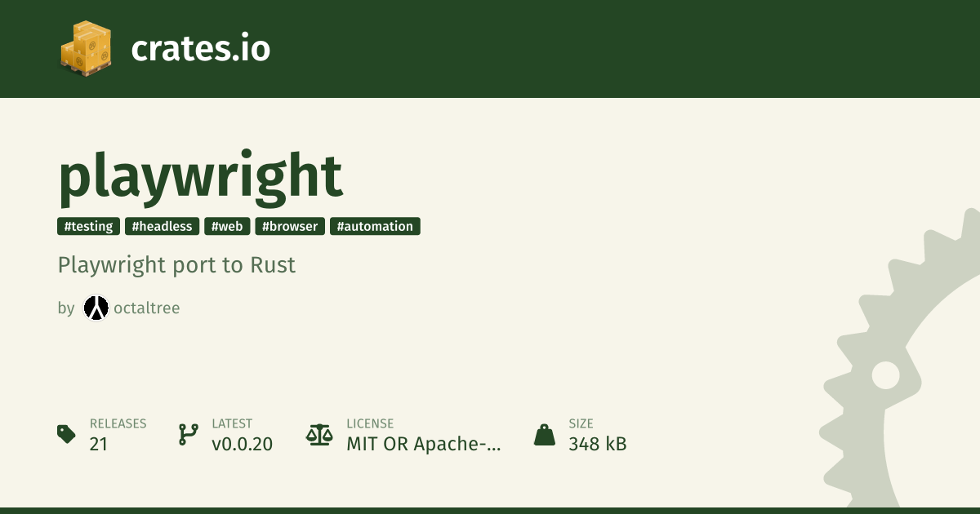Click the crates.io package boxes logo
The height and width of the screenshot is (514, 980).
(86, 48)
